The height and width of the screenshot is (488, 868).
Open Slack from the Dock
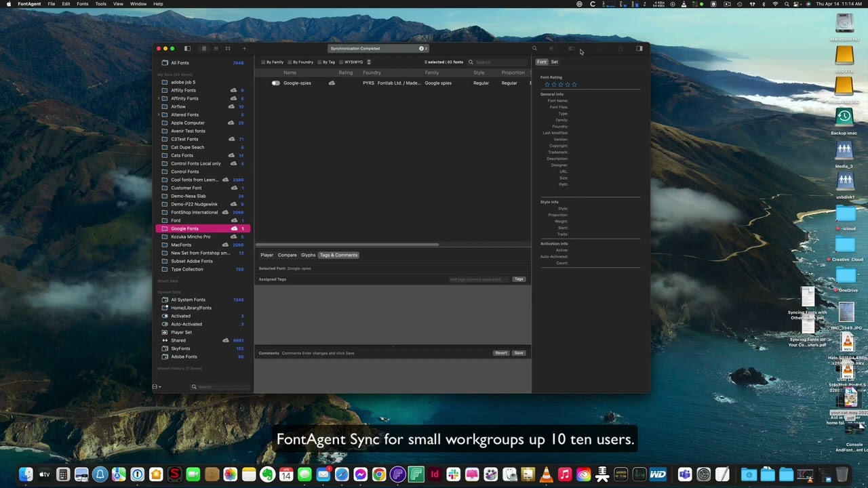[453, 474]
